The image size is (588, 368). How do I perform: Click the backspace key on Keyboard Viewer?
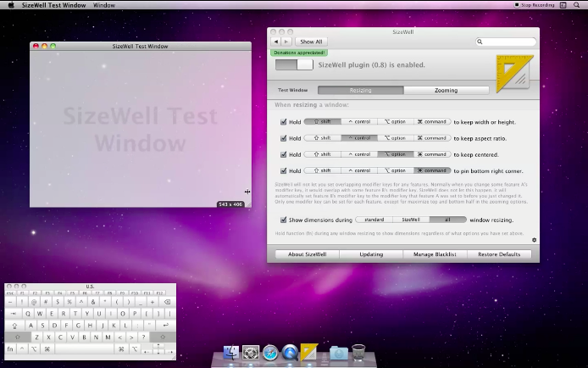167,302
